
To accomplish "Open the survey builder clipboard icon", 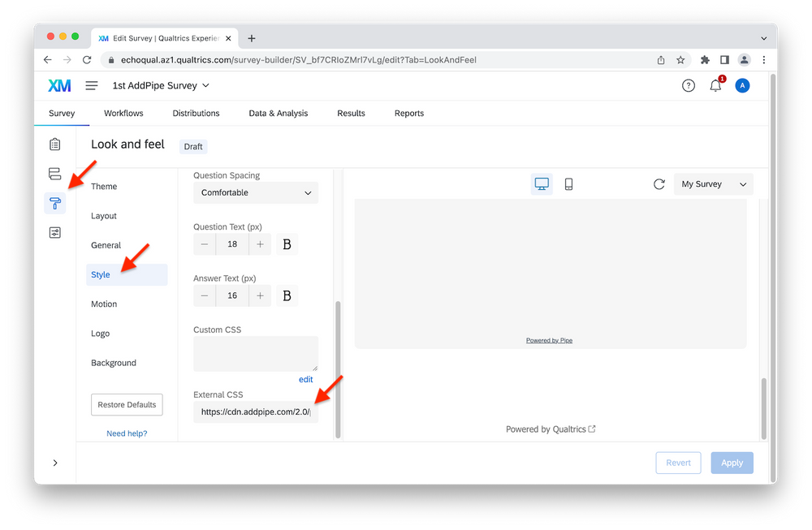I will 54,144.
